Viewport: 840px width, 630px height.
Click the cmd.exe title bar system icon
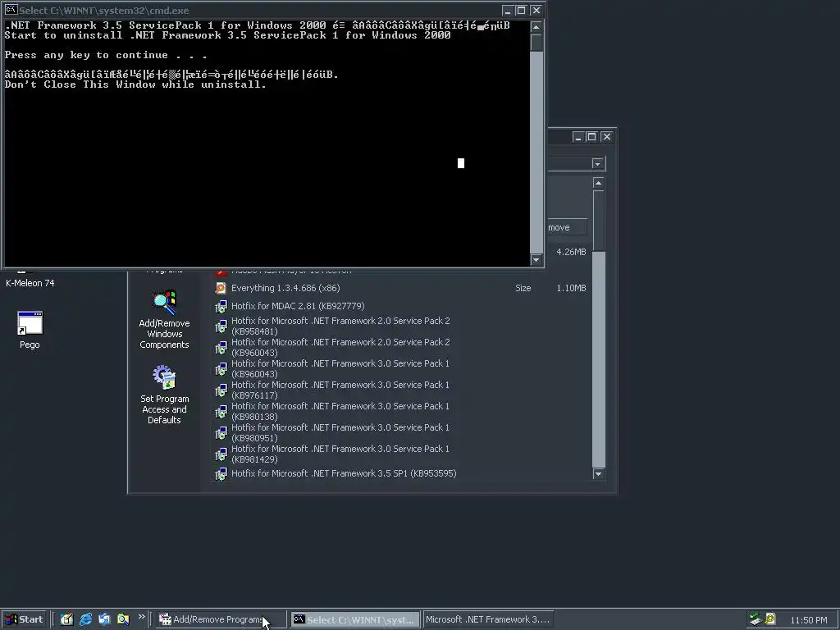click(11, 10)
